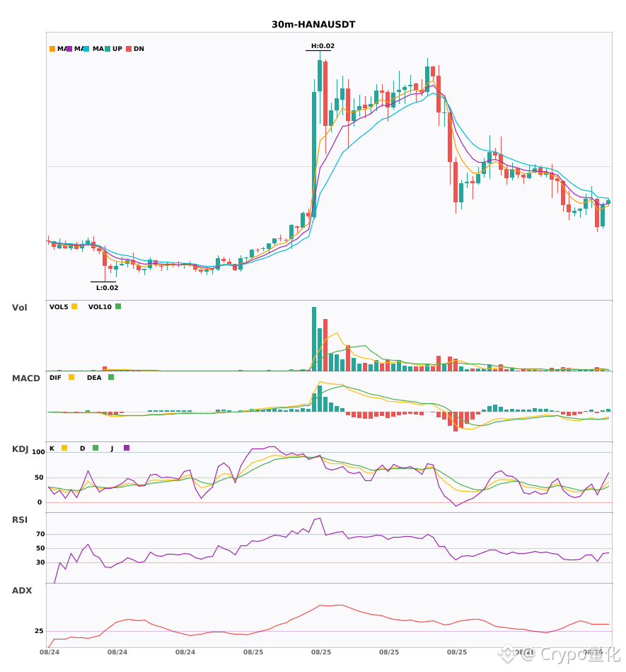The image size is (626, 672).
Task: Click the yellow VOL5 legend swatch
Action: [x=74, y=306]
